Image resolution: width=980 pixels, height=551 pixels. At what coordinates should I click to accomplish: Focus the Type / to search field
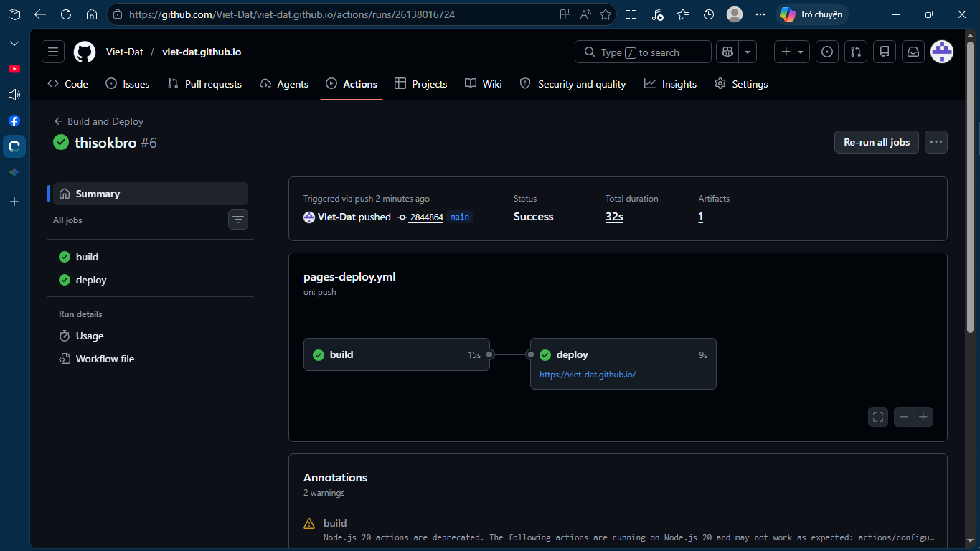click(643, 52)
